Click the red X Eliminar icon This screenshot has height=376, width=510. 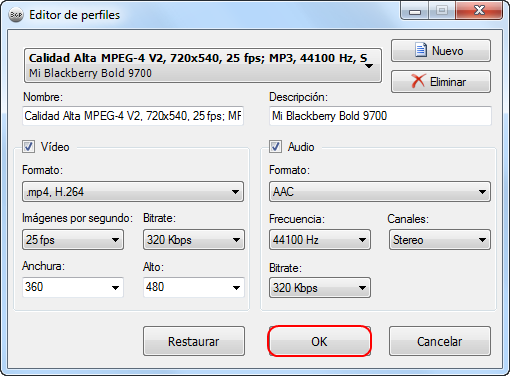click(418, 81)
